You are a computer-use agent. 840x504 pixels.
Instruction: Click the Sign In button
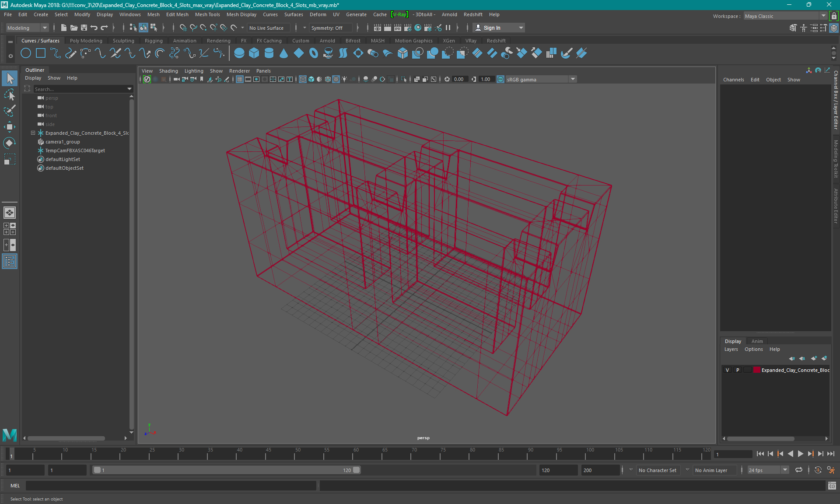(x=491, y=27)
